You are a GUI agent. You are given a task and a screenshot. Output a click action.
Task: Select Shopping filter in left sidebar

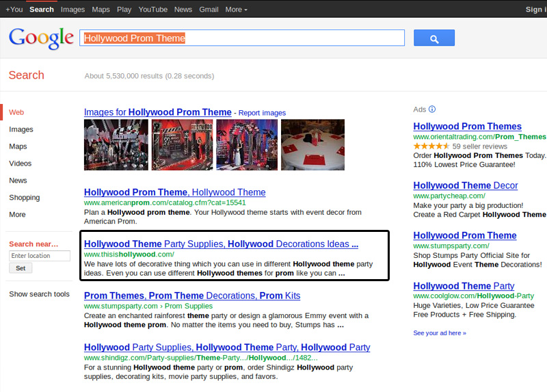25,198
